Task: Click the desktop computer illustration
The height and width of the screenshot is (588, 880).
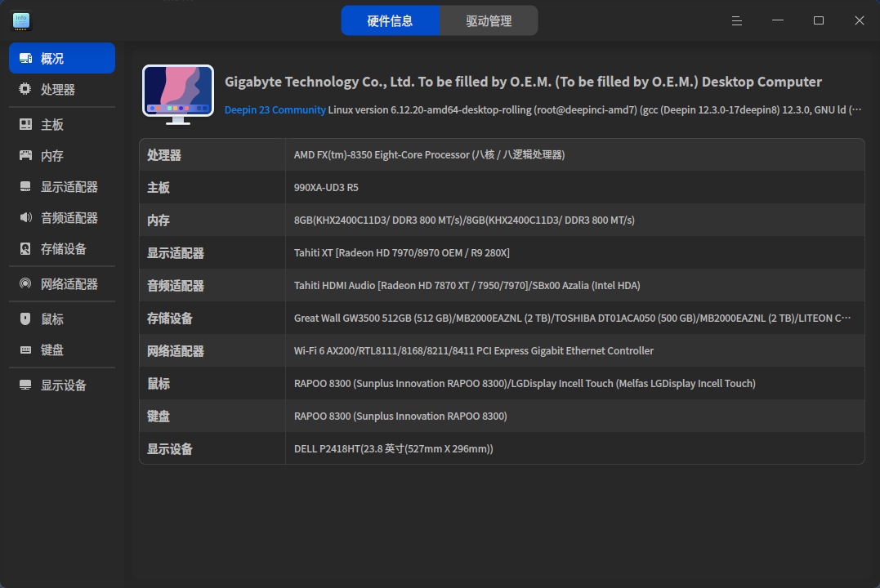Action: 178,94
